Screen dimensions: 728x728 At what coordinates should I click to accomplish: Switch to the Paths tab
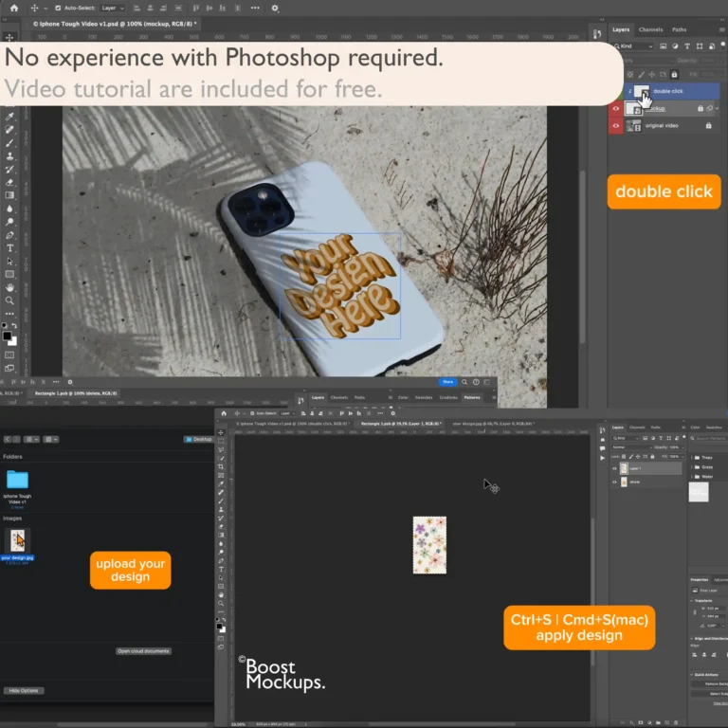pos(679,29)
